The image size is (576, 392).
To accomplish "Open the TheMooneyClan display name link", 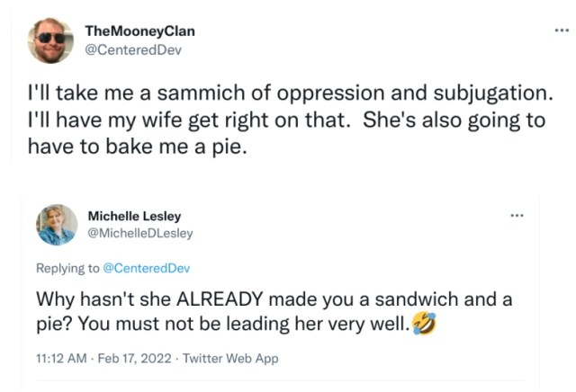I will pos(139,31).
